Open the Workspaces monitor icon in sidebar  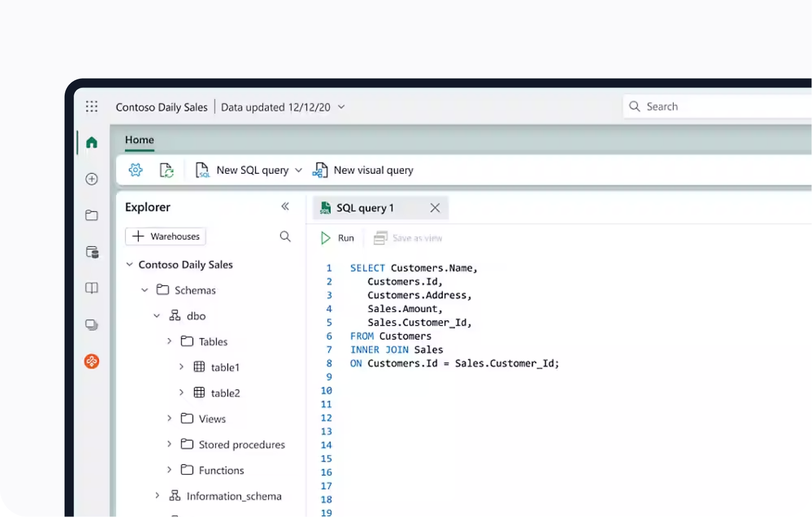click(x=92, y=325)
